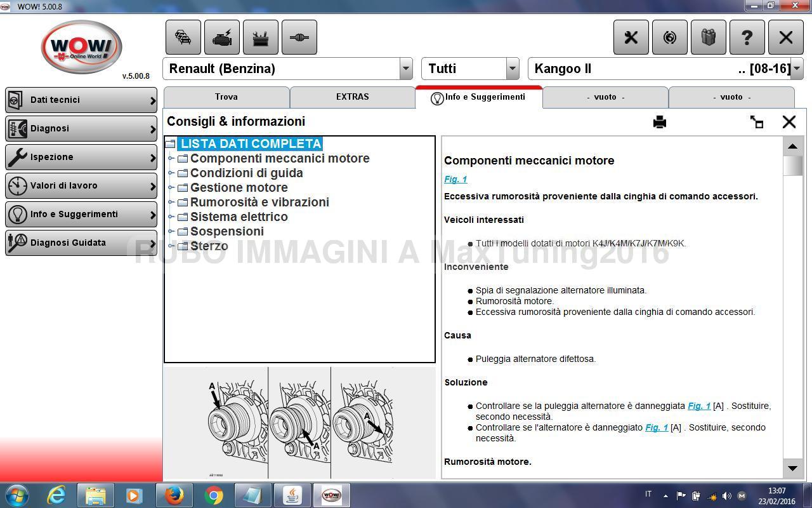Select the last vuoto tab
The image size is (812, 508).
click(x=731, y=97)
